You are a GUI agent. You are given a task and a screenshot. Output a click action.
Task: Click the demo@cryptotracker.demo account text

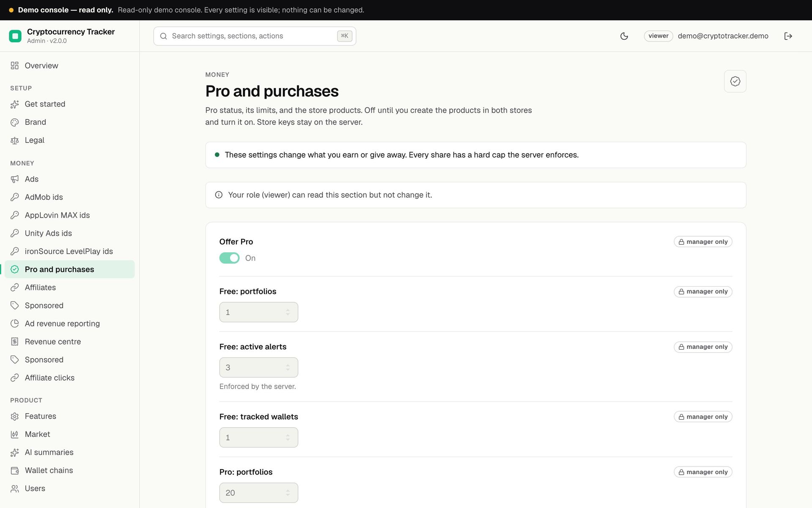tap(723, 36)
